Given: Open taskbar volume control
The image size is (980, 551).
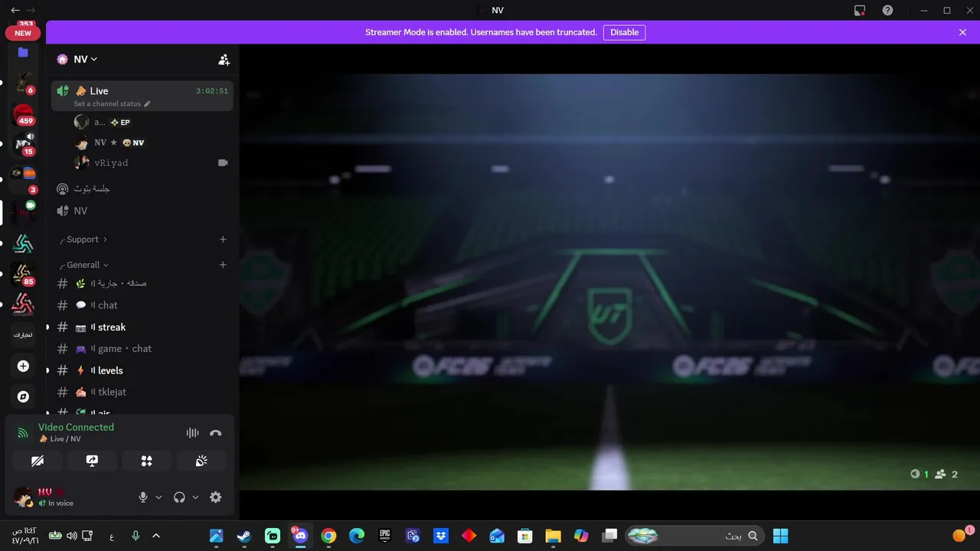Looking at the screenshot, I should click(71, 536).
